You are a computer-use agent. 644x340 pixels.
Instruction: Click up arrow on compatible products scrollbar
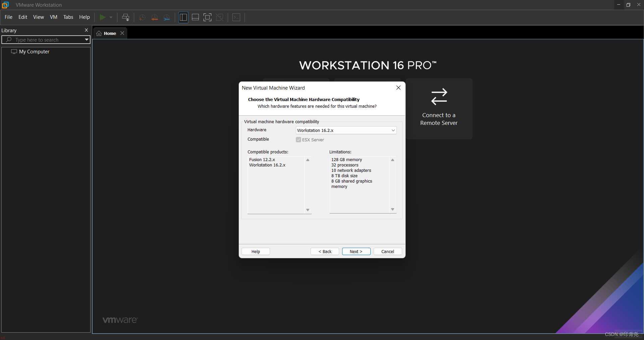pos(308,160)
